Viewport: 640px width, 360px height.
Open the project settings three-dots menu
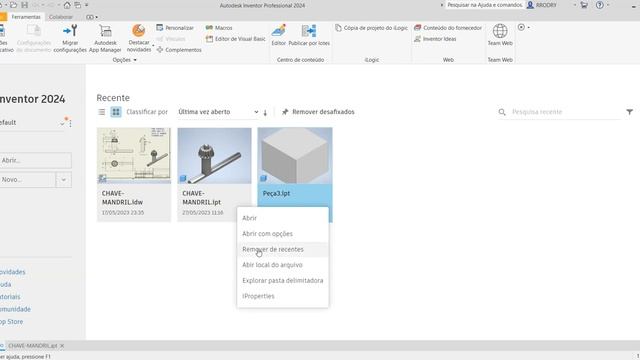[70, 123]
